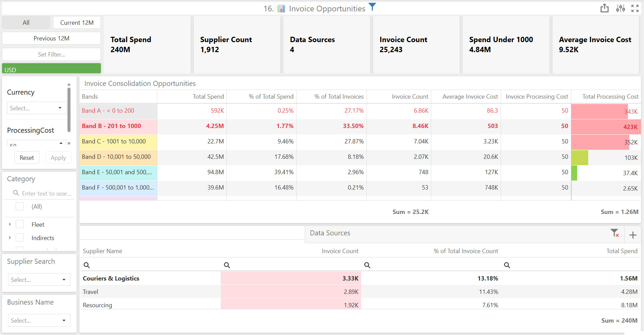Select the Travel data source row
Image resolution: width=644 pixels, height=335 pixels.
(360, 292)
